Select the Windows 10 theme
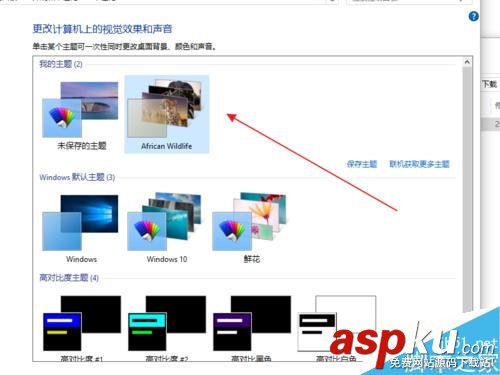 165,221
